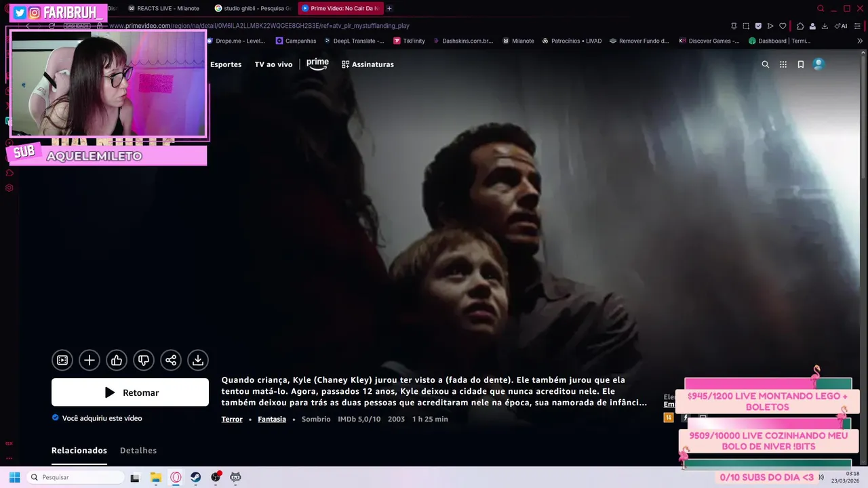Open File Explorer from taskbar
This screenshot has height=488, width=868.
[155, 477]
